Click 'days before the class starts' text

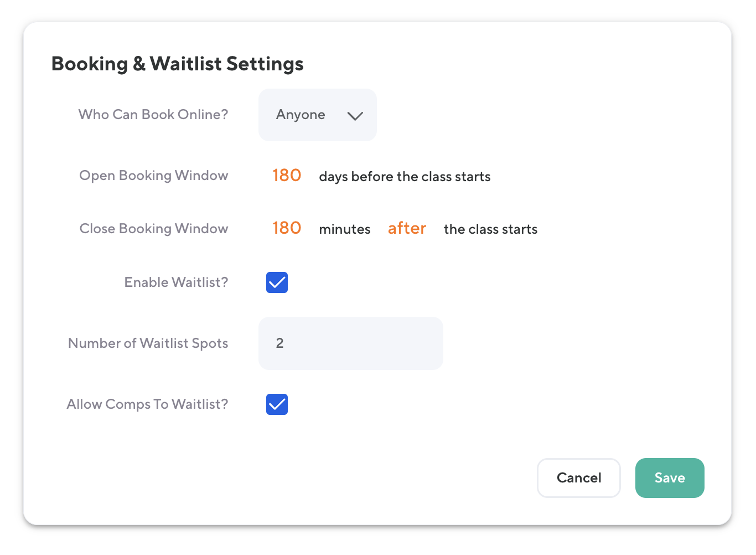(x=405, y=177)
